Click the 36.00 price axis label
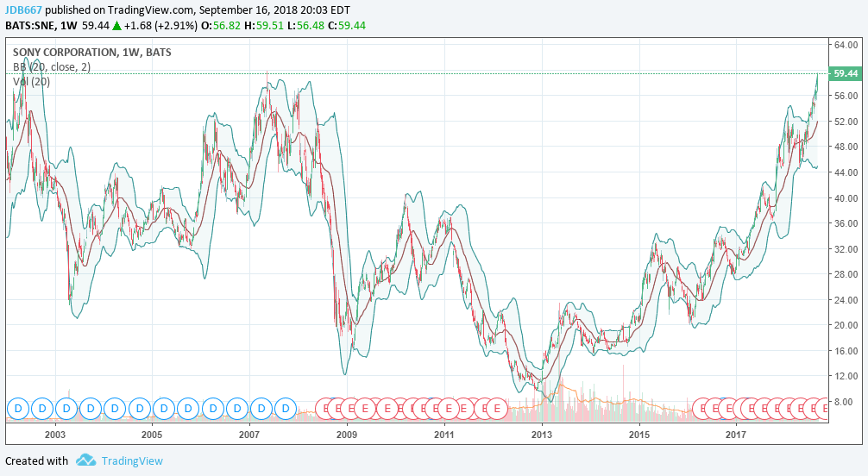 coord(846,223)
